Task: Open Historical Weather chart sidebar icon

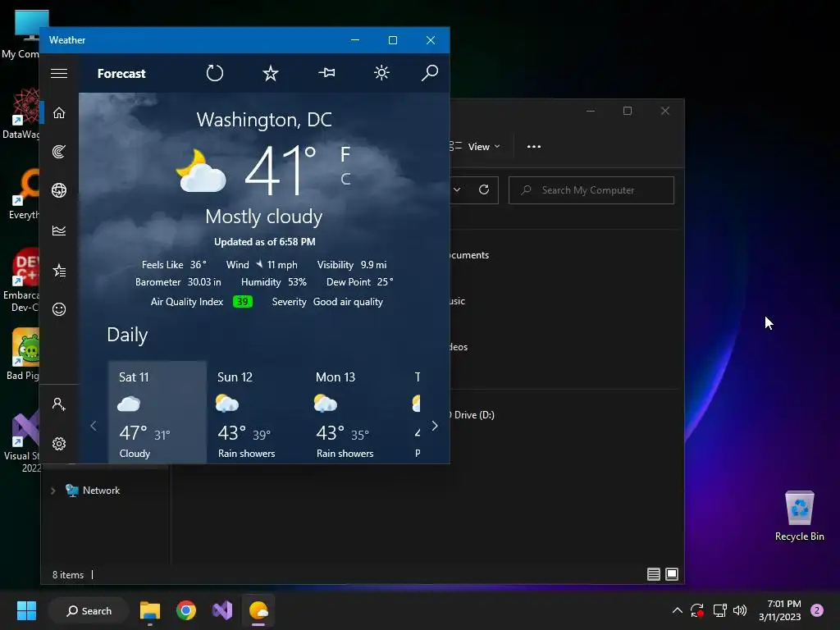Action: 59,231
